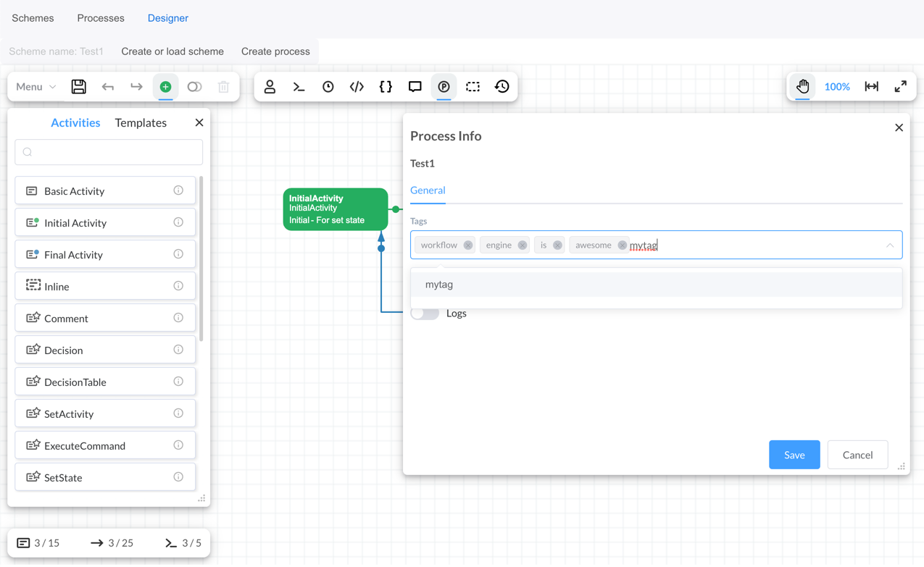
Task: Reset zoom via the 100% label
Action: click(x=837, y=87)
